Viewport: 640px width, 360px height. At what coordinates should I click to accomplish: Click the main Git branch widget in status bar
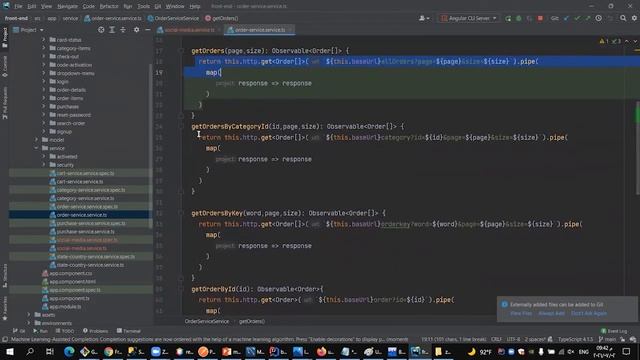coord(608,340)
